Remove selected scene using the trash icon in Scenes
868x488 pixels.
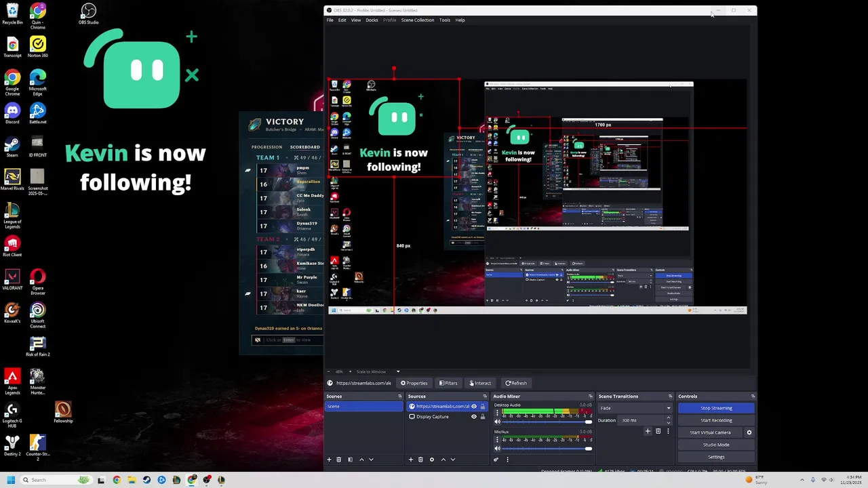pyautogui.click(x=339, y=460)
